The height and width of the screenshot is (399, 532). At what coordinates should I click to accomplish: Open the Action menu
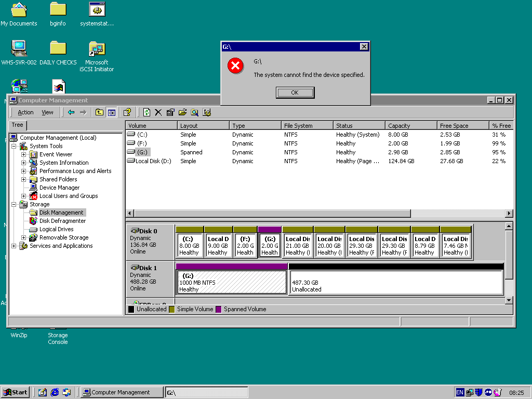click(x=25, y=112)
